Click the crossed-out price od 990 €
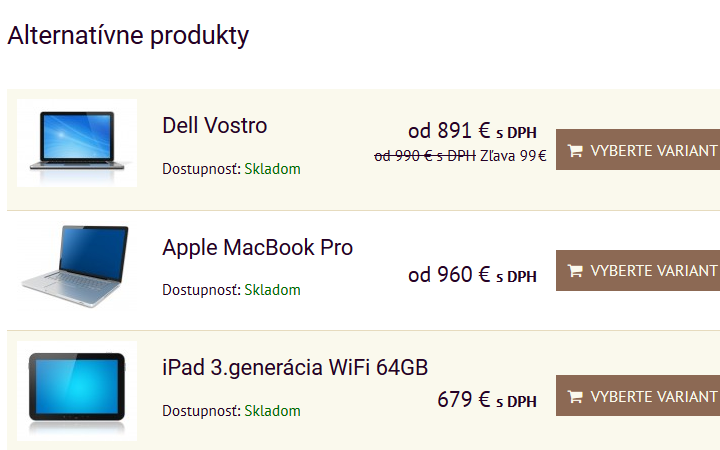This screenshot has height=450, width=720. pyautogui.click(x=424, y=156)
